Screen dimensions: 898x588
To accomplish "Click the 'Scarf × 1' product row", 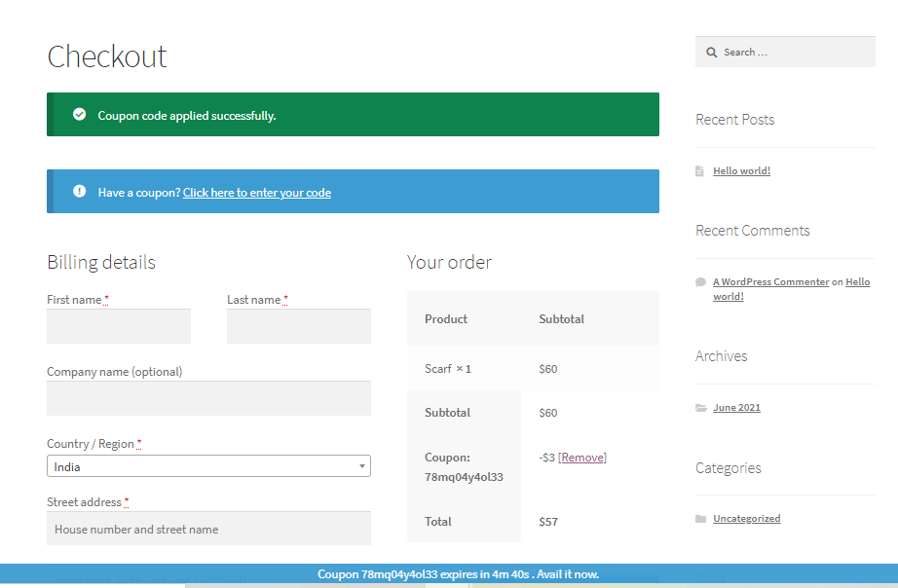I will [533, 369].
